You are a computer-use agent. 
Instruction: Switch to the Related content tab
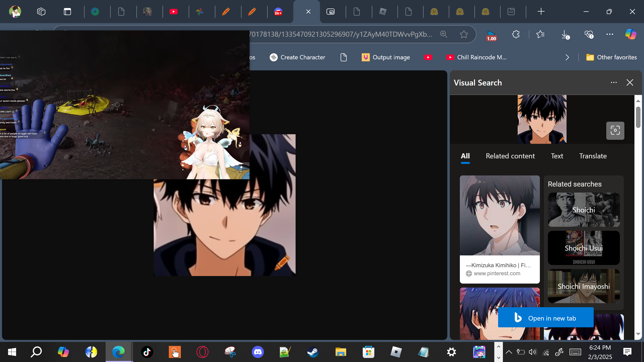510,156
